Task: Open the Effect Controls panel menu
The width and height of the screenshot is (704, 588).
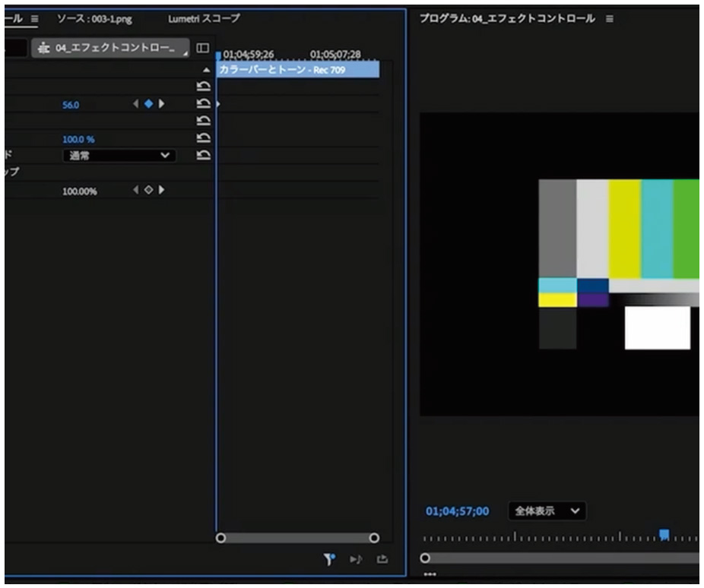Action: [x=34, y=18]
